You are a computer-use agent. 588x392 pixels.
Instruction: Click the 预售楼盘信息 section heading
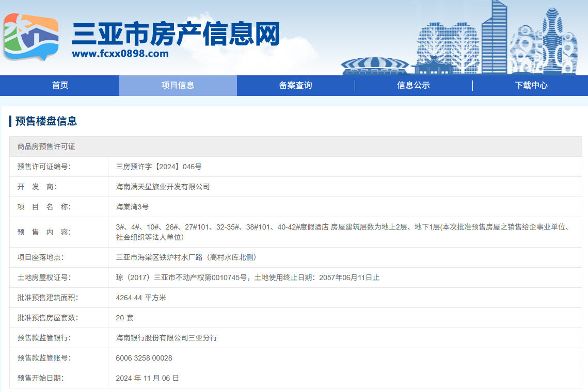click(x=46, y=121)
